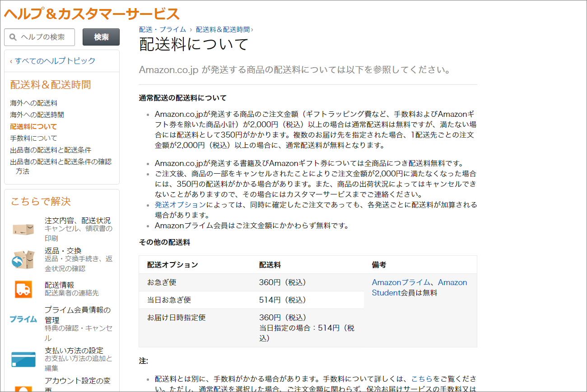The width and height of the screenshot is (587, 392).
Task: Click the ヘルプ＆カスタマーサービス header title
Action: coord(92,14)
